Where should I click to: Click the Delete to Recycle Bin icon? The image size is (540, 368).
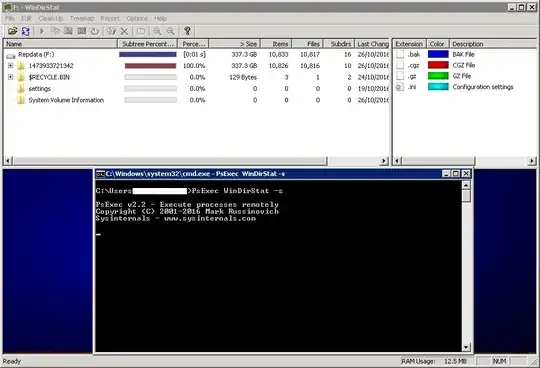[x=111, y=31]
